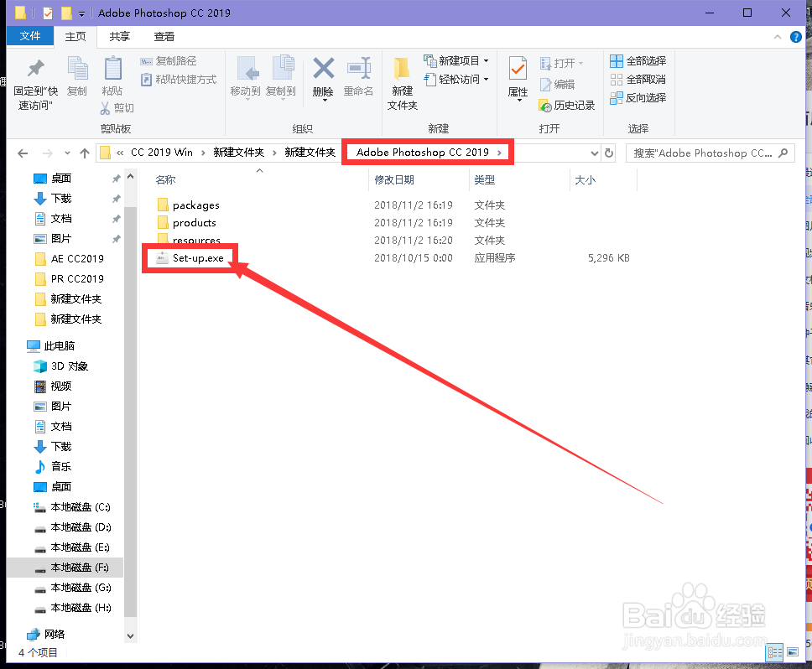Click Copy path (复制路径)
Image resolution: width=812 pixels, height=669 pixels.
click(x=169, y=61)
